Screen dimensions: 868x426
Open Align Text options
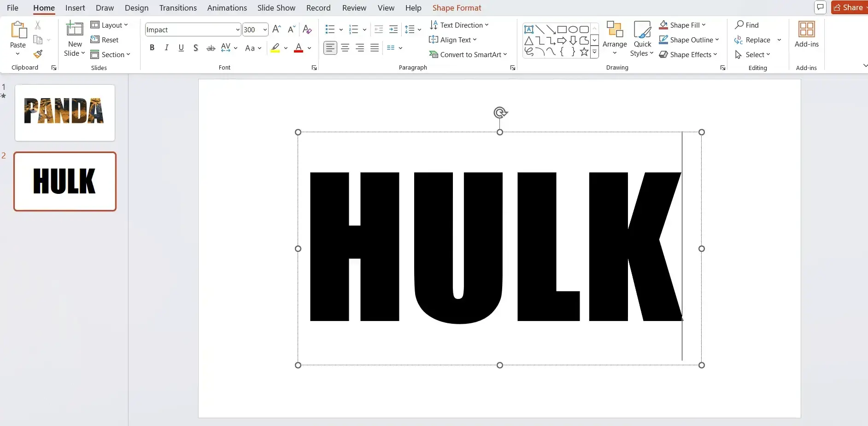[453, 40]
